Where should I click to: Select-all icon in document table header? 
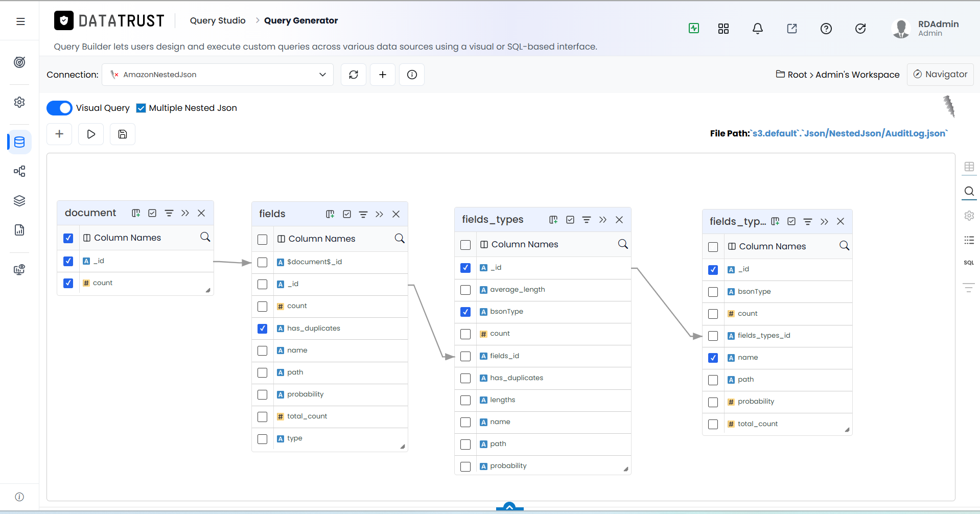152,213
